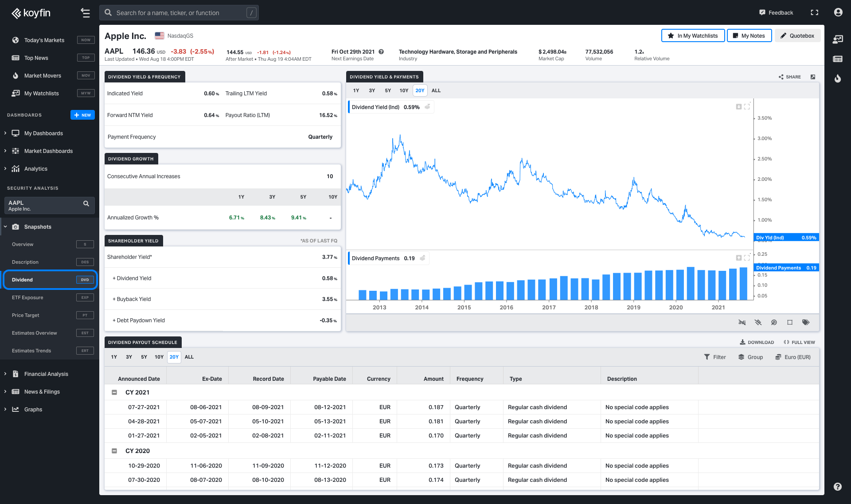Open watchlists icon in right rail
This screenshot has width=851, height=504.
click(x=837, y=39)
